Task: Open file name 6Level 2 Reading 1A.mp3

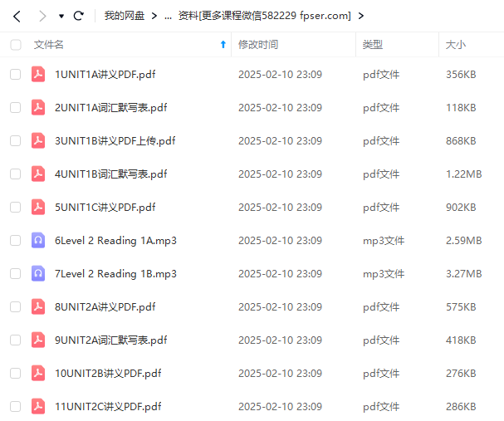Action: coord(115,241)
